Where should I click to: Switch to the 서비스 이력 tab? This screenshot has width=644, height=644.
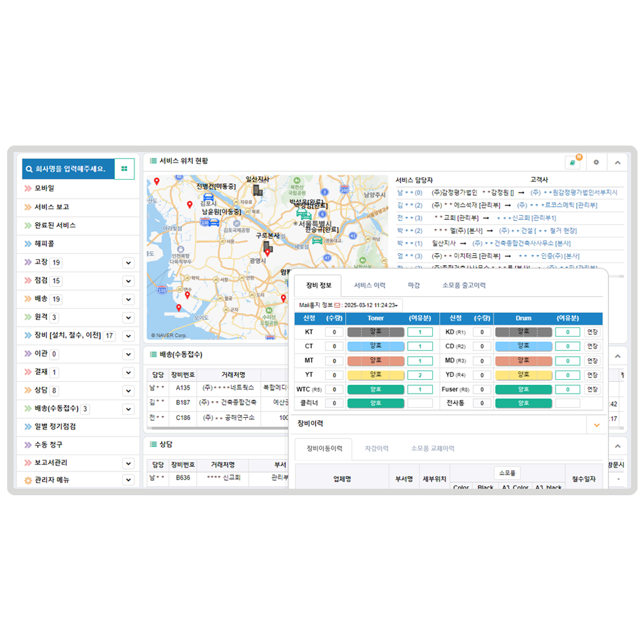coord(370,285)
